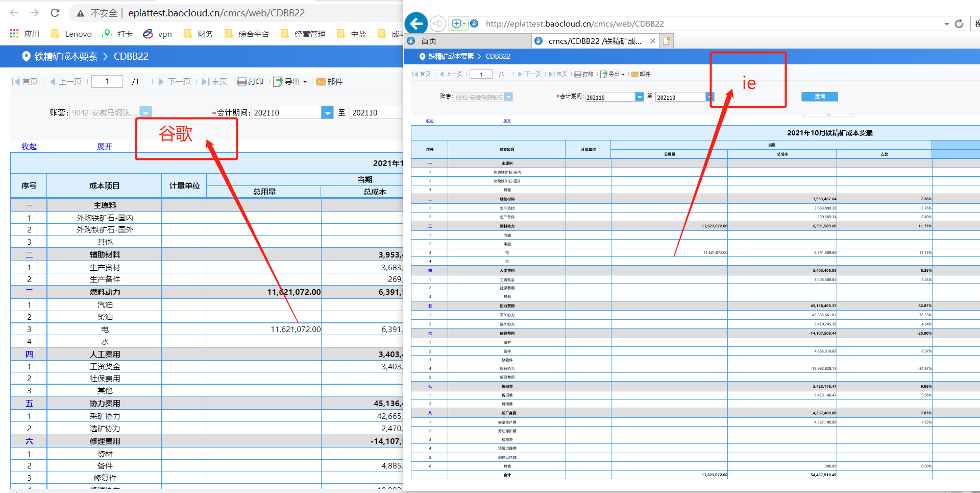Image resolution: width=980 pixels, height=493 pixels.
Task: Close the cmcs/CDBB22 tab in IE
Action: pos(653,41)
